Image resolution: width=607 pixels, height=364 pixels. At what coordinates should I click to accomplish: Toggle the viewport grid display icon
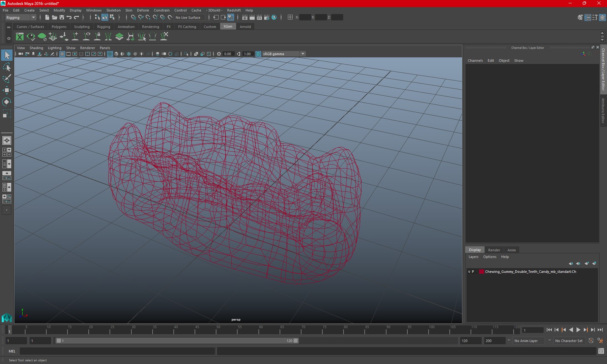62,54
